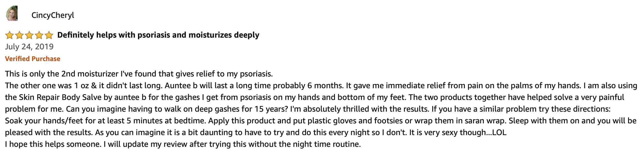This screenshot has width=644, height=153.
Task: Select the fifth gold star
Action: pos(49,35)
